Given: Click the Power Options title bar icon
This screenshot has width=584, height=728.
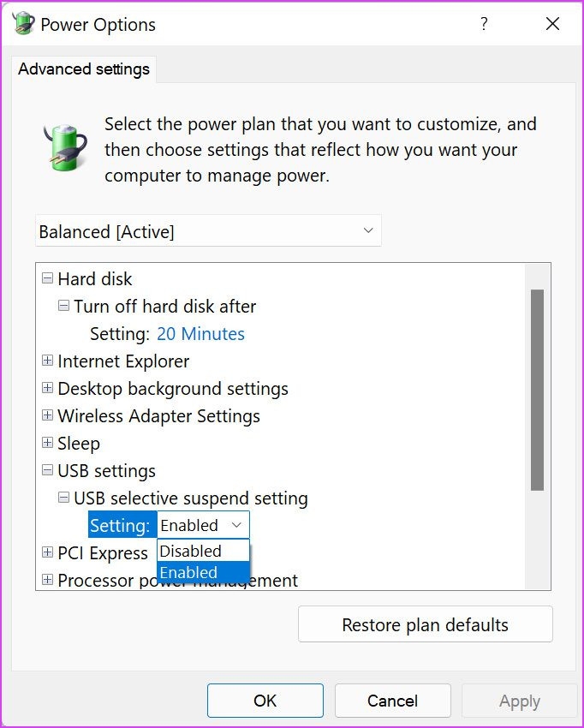Looking at the screenshot, I should point(22,24).
